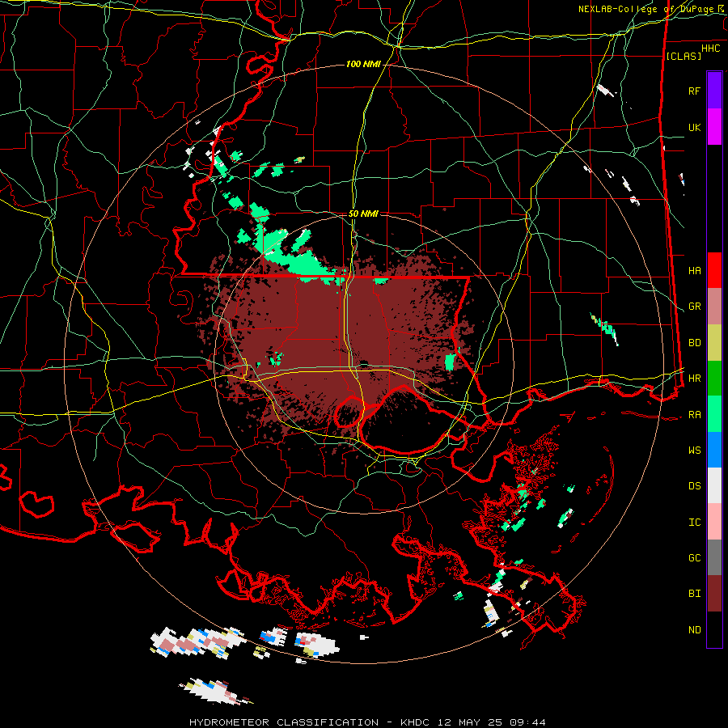The width and height of the screenshot is (728, 728).
Task: Click the HYDROMETEOR CLASSIFICATION KHDC title caption
Action: [x=367, y=722]
